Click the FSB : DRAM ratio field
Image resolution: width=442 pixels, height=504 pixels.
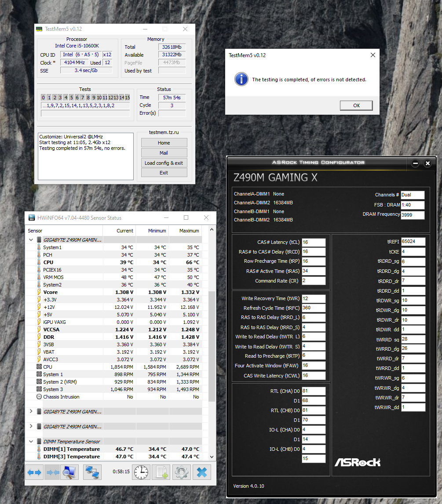413,205
